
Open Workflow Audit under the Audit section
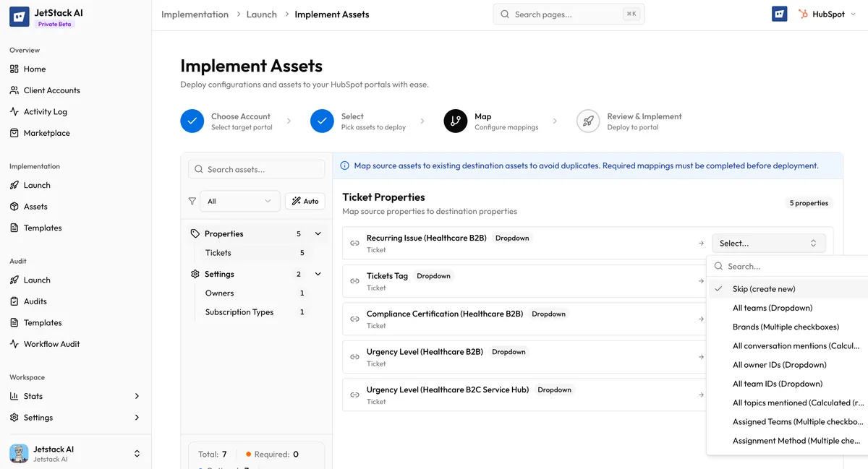click(x=51, y=344)
